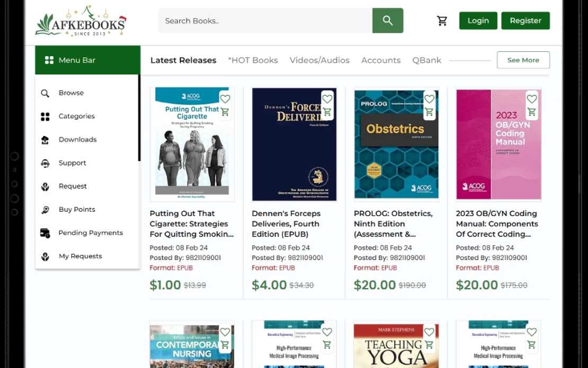The width and height of the screenshot is (588, 368).
Task: Add Teaching Yoga book to cart
Action: tap(429, 345)
